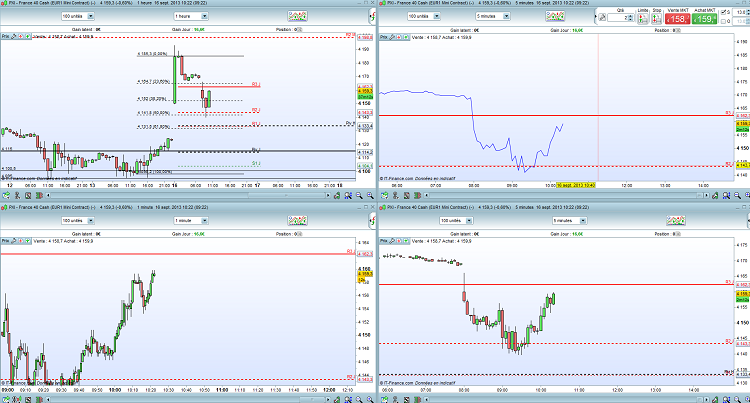
Task: Open units dropdown in top-right 5 minutes chart
Action: tap(424, 16)
